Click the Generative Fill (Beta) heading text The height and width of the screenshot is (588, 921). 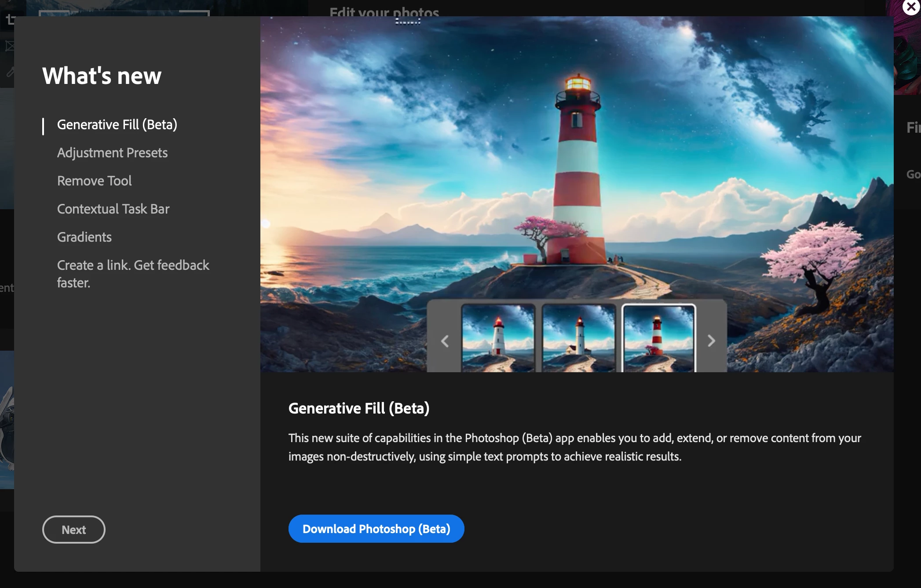pos(358,408)
